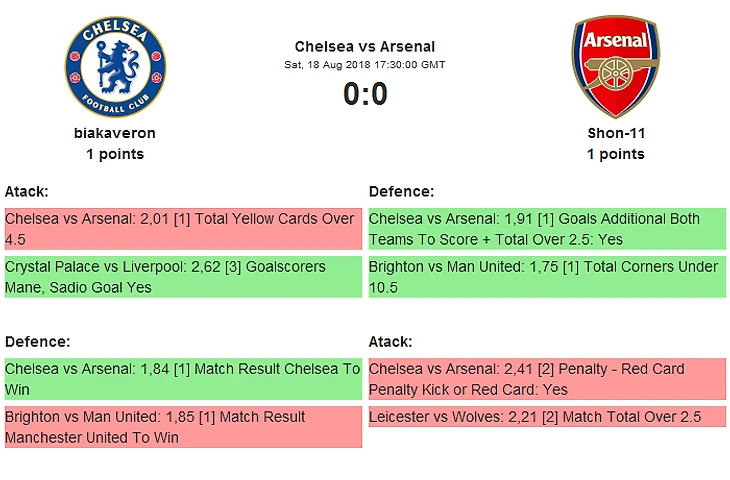Screen dimensions: 730x480
Task: Click the Both Teams To Score bet
Action: click(546, 229)
